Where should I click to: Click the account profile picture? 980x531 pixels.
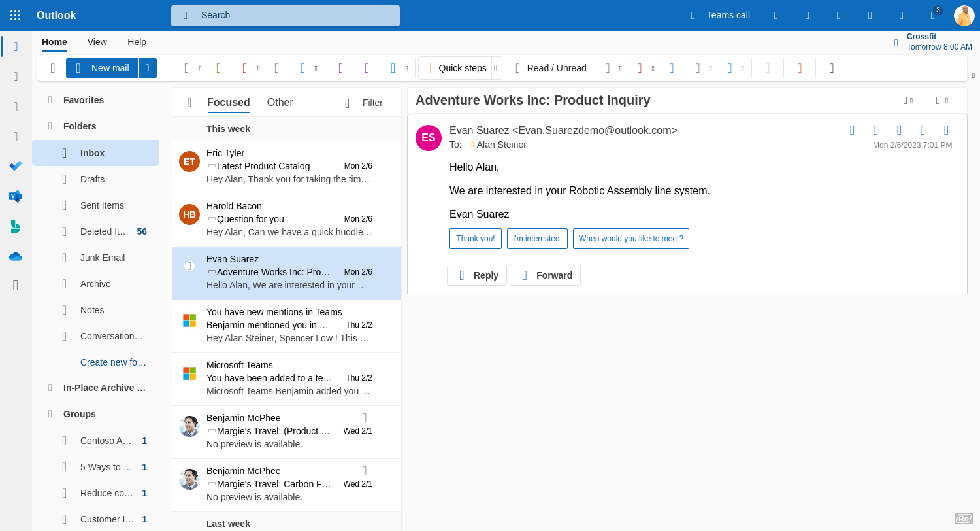(x=964, y=16)
